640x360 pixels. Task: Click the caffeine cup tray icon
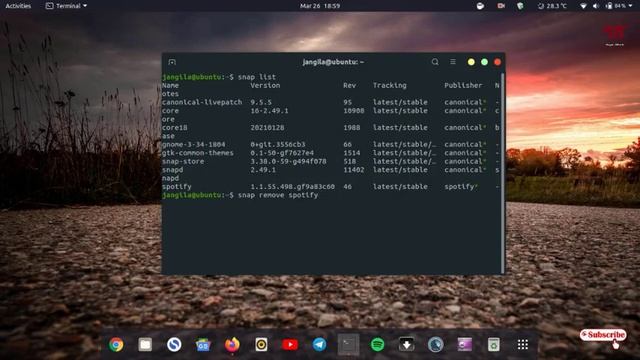coord(480,6)
